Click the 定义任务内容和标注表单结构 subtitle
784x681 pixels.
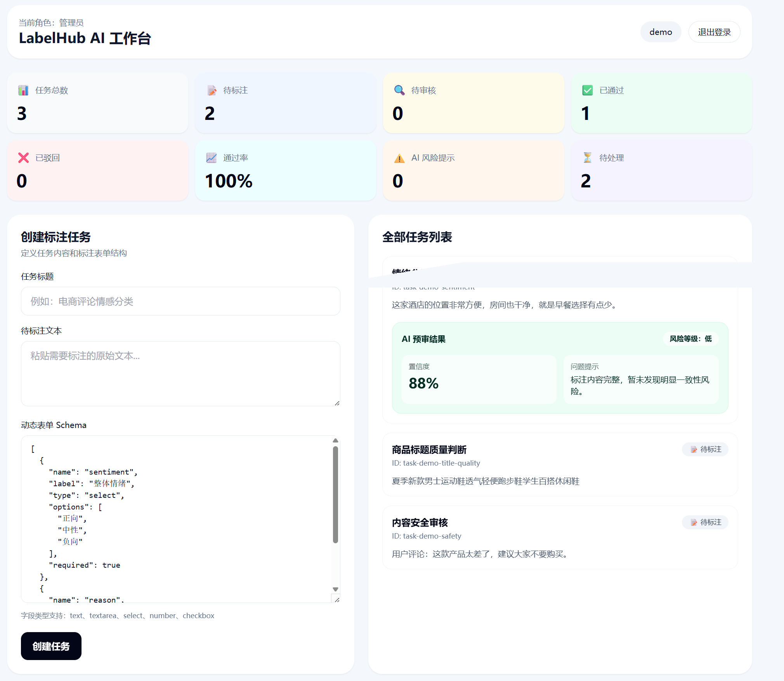pos(74,253)
